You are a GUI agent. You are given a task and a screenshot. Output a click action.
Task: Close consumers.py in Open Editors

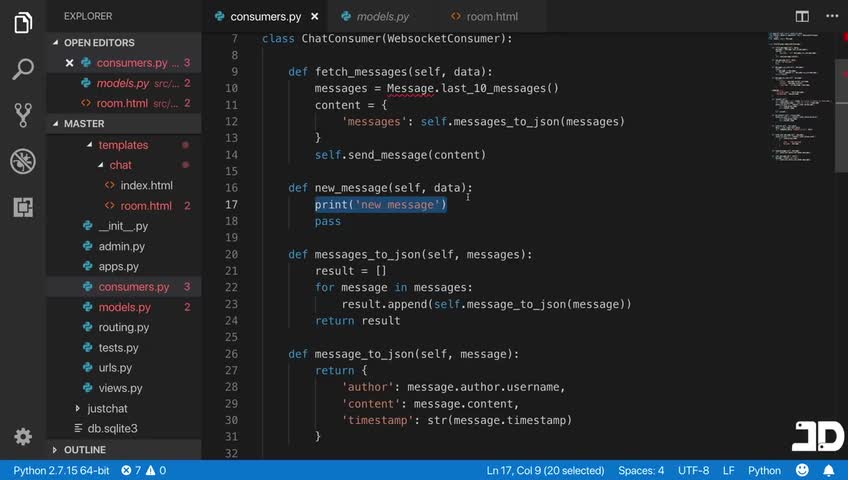click(x=69, y=63)
